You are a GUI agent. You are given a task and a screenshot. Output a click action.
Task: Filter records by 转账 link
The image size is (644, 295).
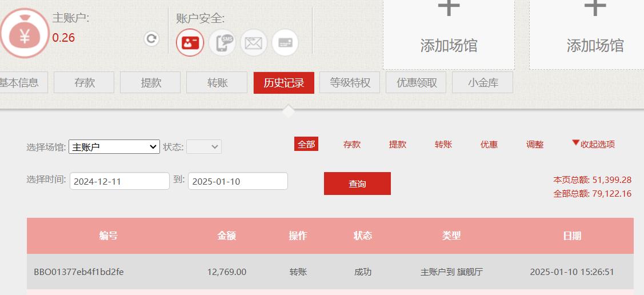coord(443,145)
